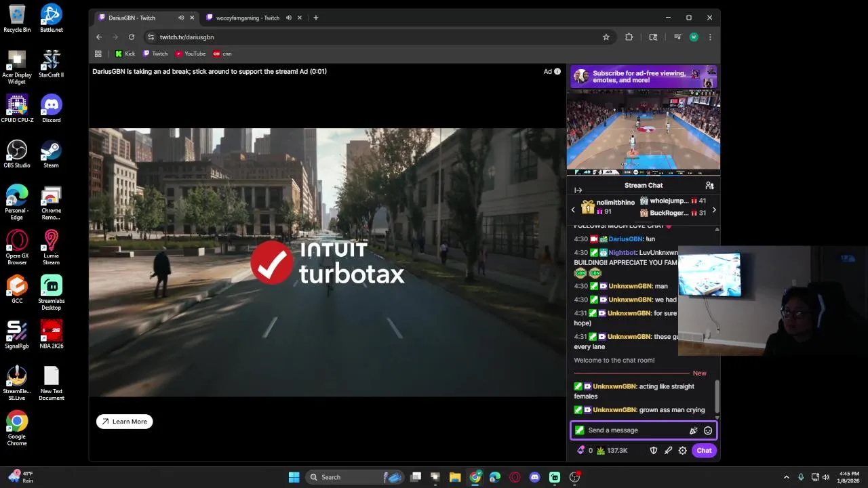This screenshot has height=488, width=868.
Task: Show ad info icon next to Ad label
Action: coord(557,71)
